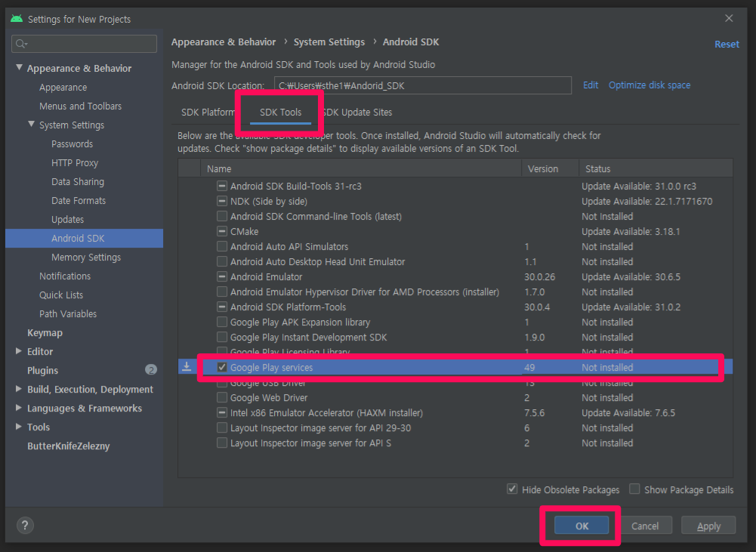Open Memory Settings

coord(86,257)
